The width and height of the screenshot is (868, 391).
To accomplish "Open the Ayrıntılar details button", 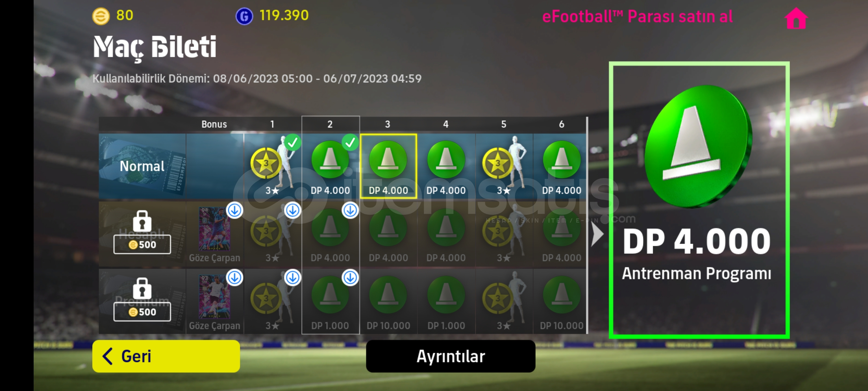I will point(451,356).
